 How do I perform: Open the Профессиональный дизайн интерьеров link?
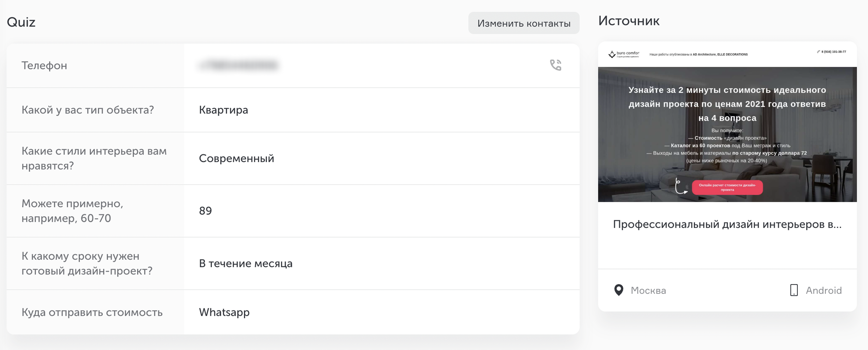click(x=727, y=224)
